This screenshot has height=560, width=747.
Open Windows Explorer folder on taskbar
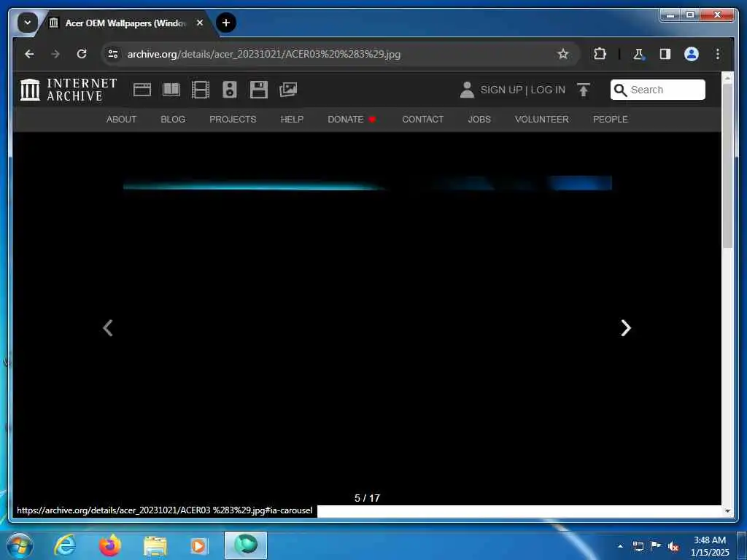coord(155,545)
